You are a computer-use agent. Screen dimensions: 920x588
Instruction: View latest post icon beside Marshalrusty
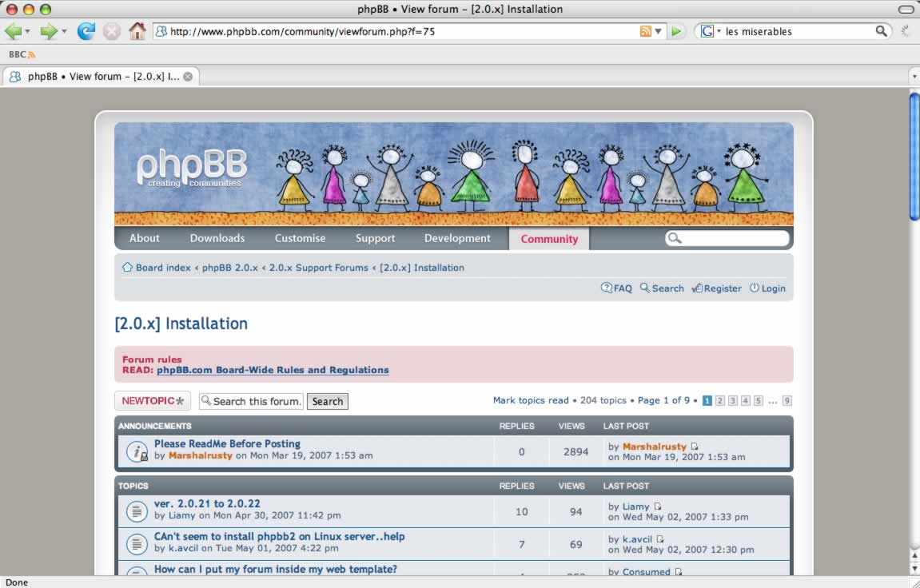[x=695, y=447]
